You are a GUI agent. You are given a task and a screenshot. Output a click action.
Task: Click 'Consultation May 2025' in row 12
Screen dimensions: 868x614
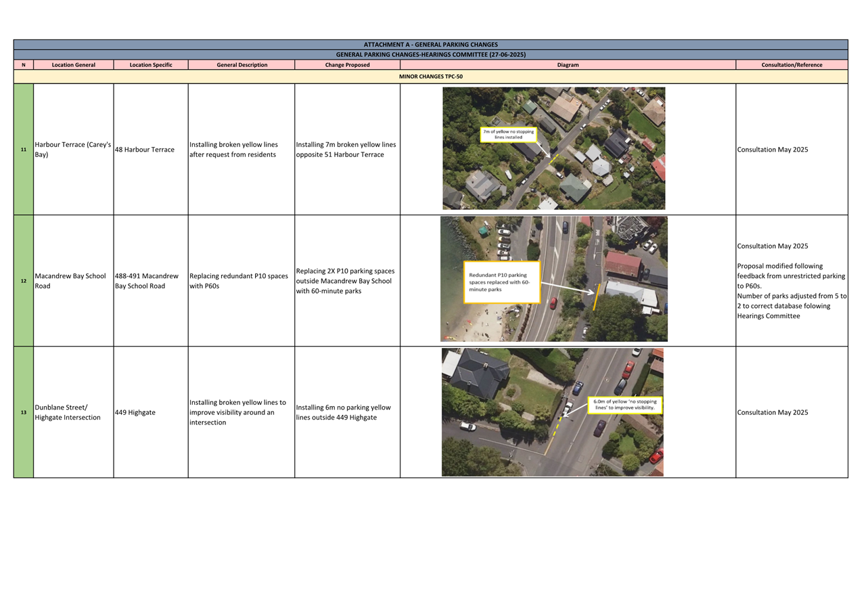click(772, 246)
